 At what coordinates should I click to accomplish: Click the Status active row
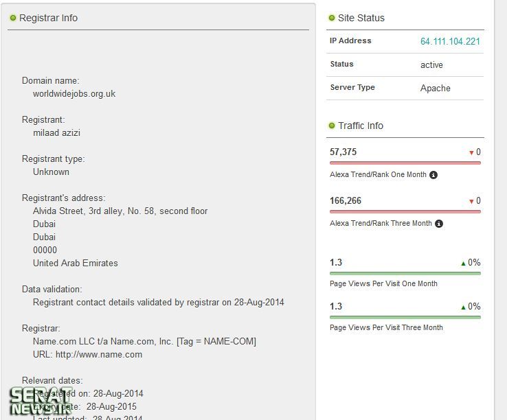pos(405,65)
